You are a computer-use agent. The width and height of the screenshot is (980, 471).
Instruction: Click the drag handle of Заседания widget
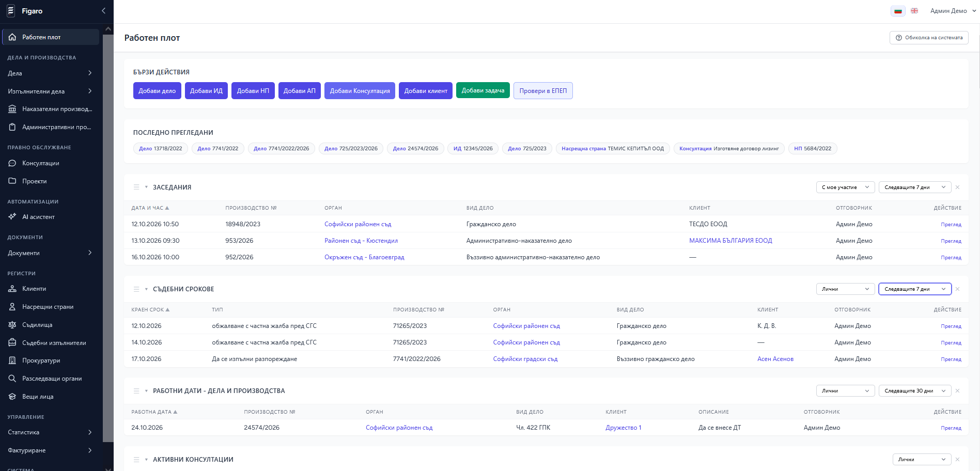[136, 187]
